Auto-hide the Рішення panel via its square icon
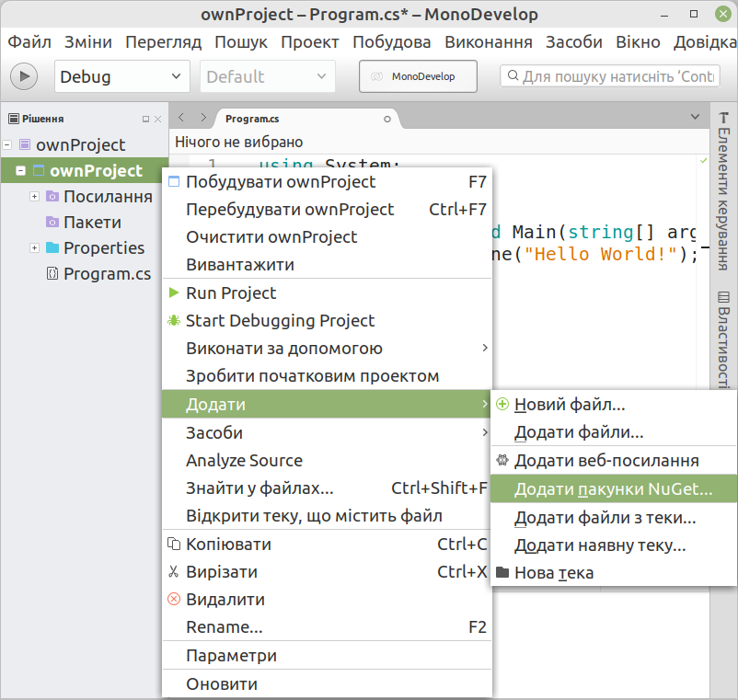738x700 pixels. [x=146, y=119]
